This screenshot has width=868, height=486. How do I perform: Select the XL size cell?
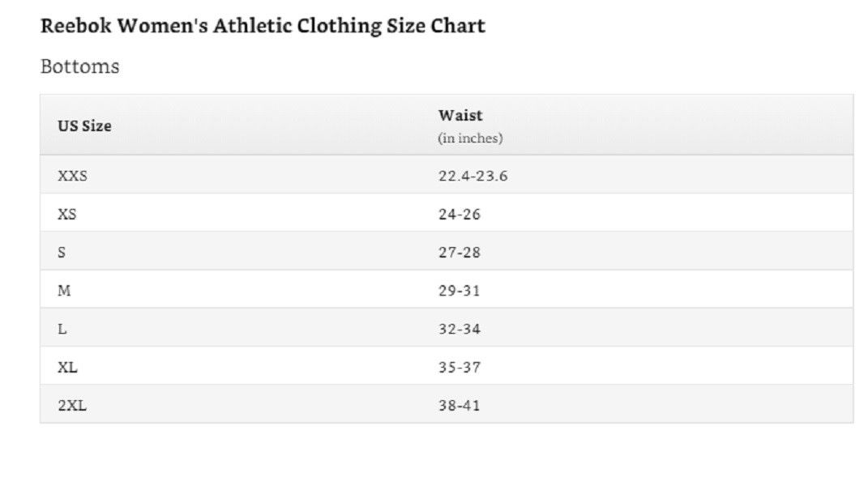click(x=67, y=368)
